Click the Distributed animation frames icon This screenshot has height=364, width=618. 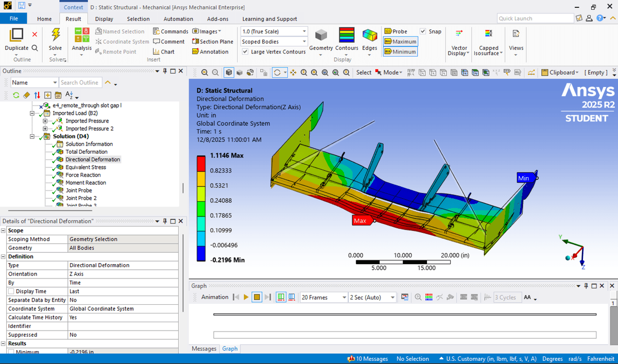[x=281, y=297]
